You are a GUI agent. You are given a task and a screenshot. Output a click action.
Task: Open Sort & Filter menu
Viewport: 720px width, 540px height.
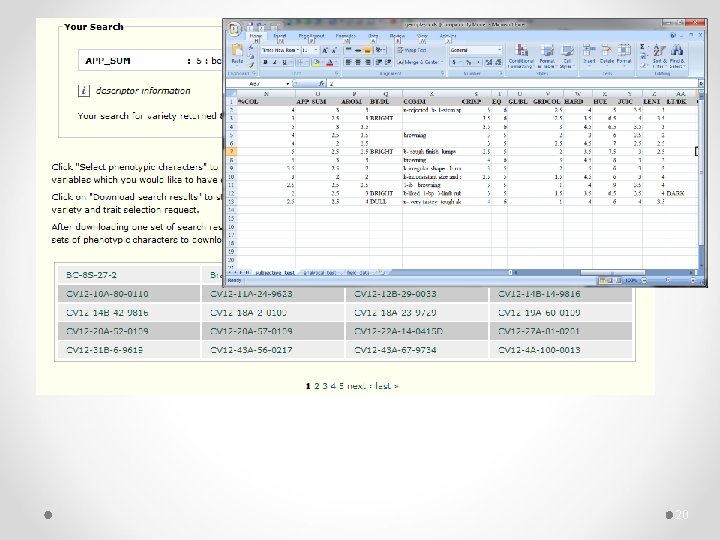660,56
